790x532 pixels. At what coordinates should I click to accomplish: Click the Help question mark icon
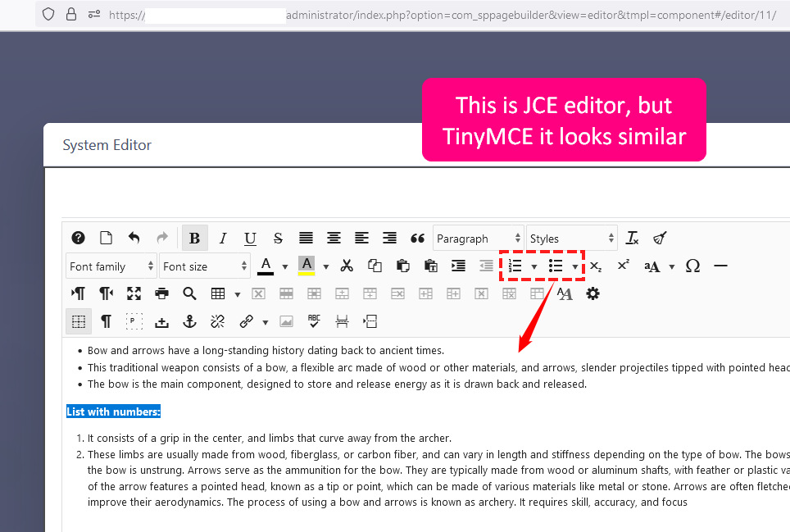pos(79,238)
